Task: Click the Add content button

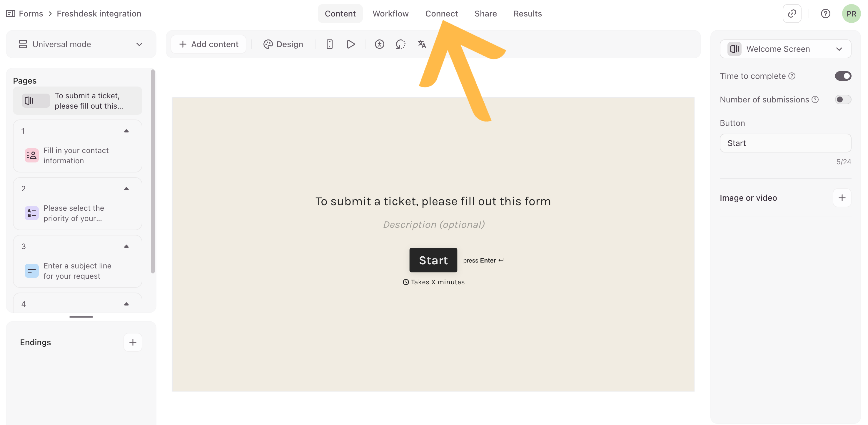Action: 208,44
